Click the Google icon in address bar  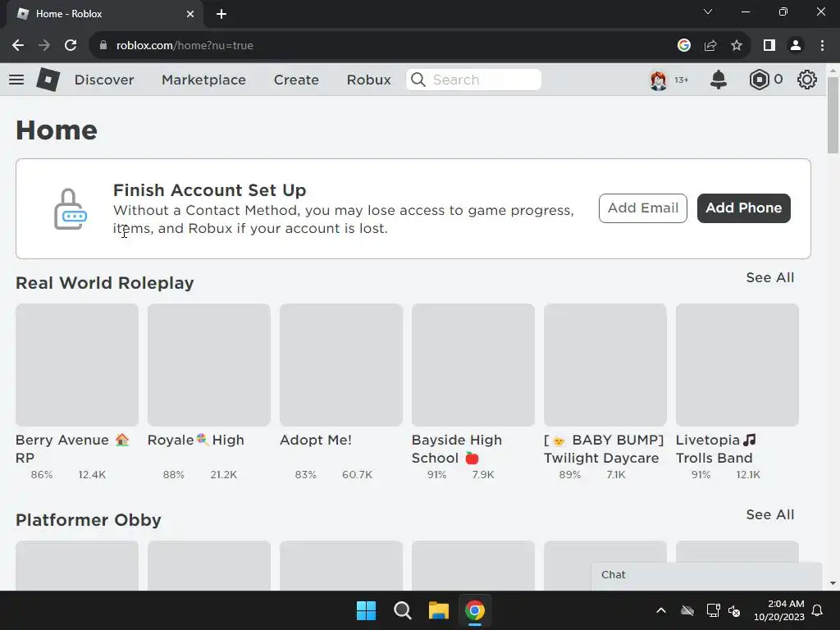coord(683,46)
